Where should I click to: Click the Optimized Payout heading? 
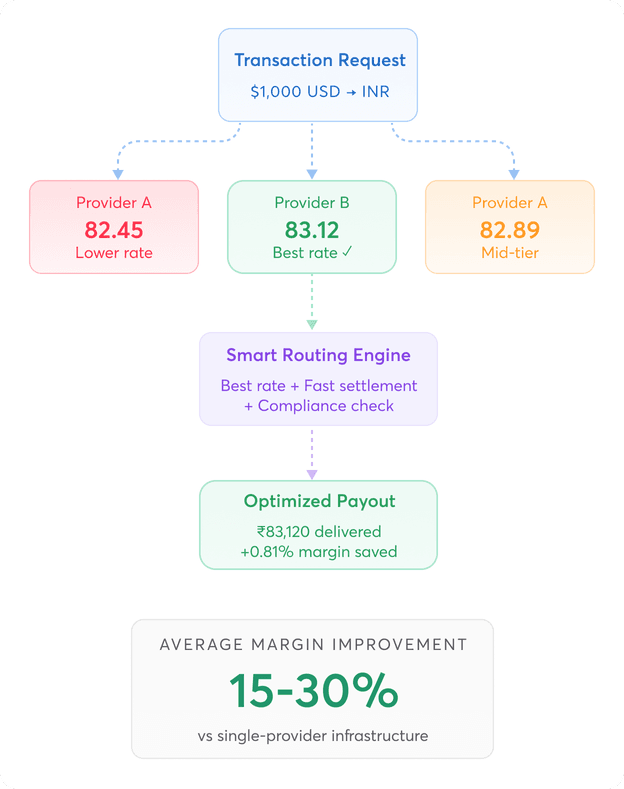click(318, 502)
